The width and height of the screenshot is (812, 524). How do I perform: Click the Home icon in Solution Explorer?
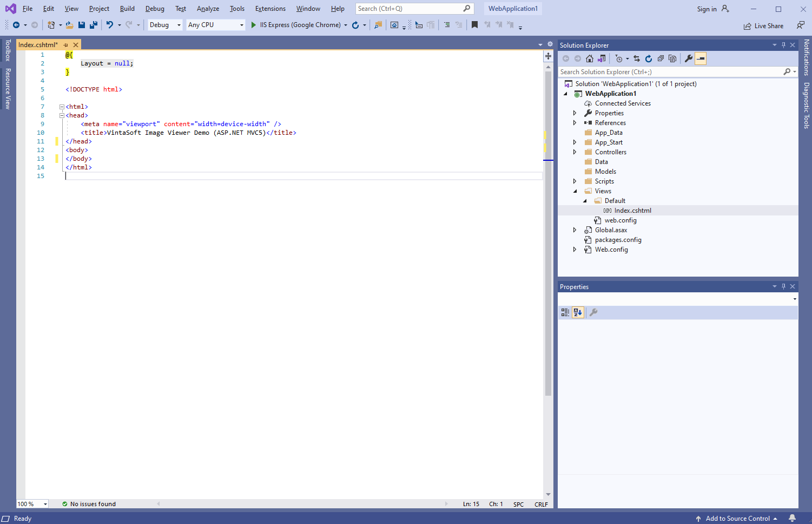(x=590, y=58)
